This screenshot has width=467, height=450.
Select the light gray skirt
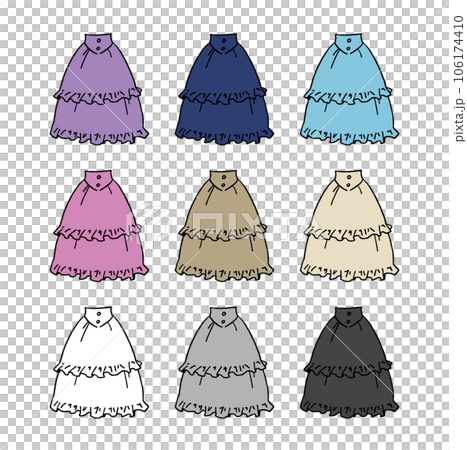tap(224, 362)
